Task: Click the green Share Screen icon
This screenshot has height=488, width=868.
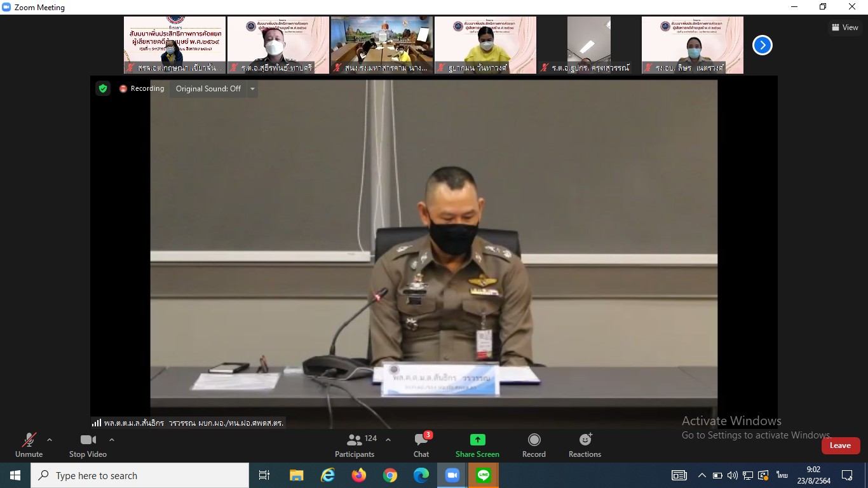Action: 477,440
